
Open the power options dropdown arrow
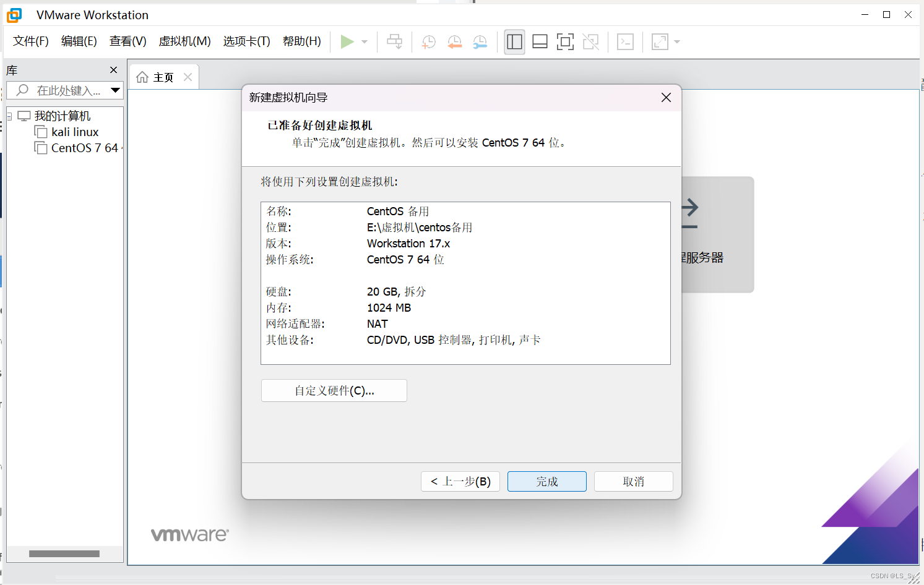pyautogui.click(x=365, y=41)
